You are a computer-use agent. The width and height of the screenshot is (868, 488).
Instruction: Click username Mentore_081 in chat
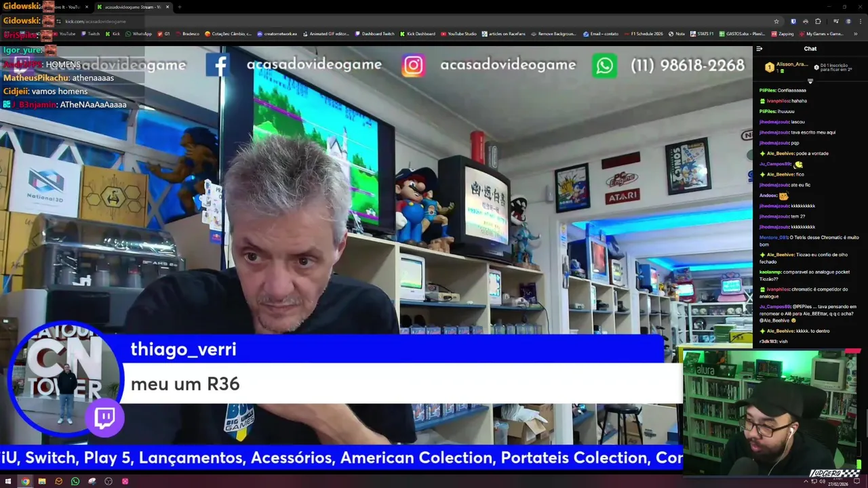pos(774,237)
